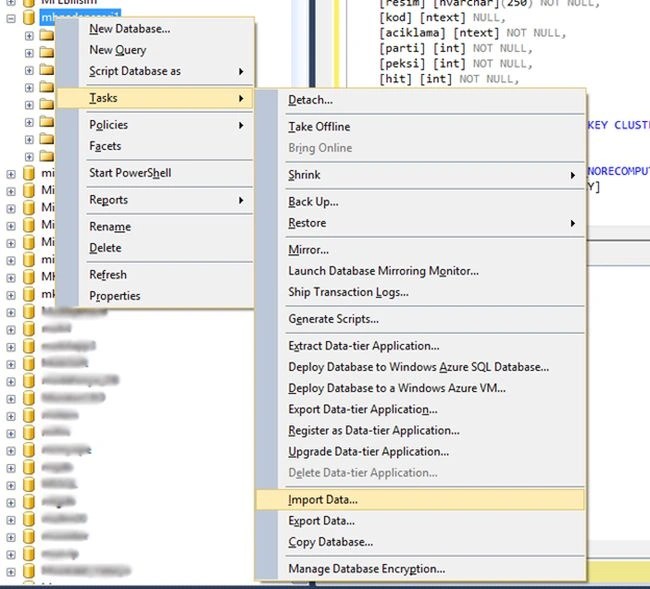Click [aciklama] column line in query editor
This screenshot has width=650, height=589.
(473, 33)
